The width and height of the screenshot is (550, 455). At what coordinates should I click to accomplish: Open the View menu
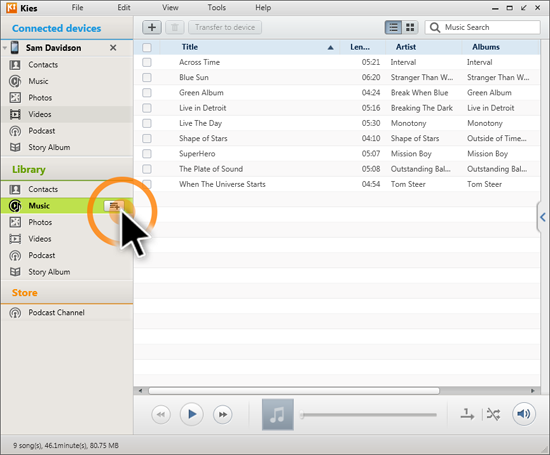pyautogui.click(x=170, y=8)
